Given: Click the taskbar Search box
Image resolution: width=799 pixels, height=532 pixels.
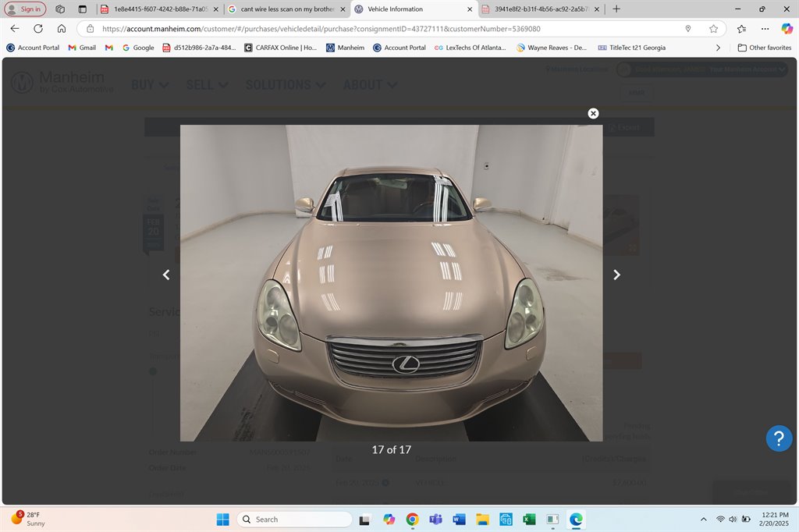Looking at the screenshot, I should pyautogui.click(x=294, y=520).
